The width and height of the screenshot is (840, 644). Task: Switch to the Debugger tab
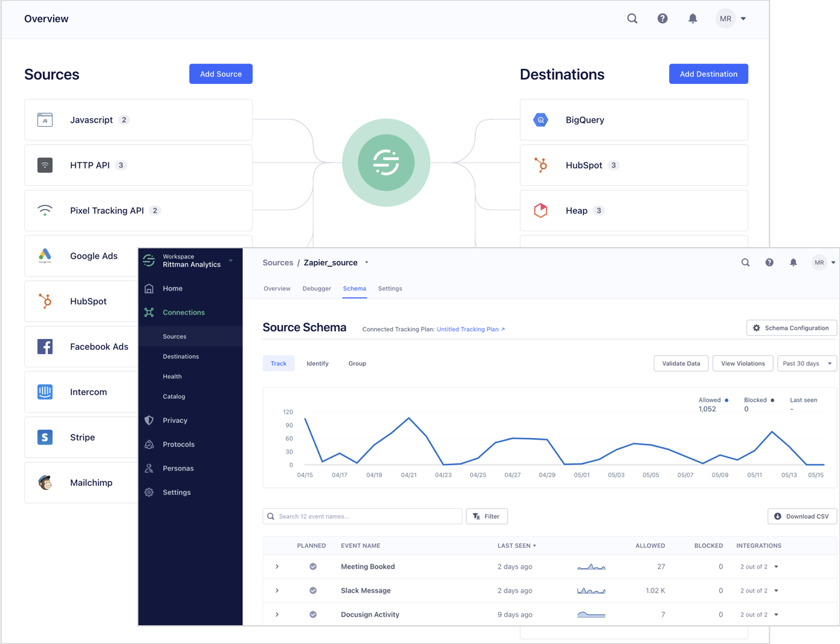click(317, 289)
